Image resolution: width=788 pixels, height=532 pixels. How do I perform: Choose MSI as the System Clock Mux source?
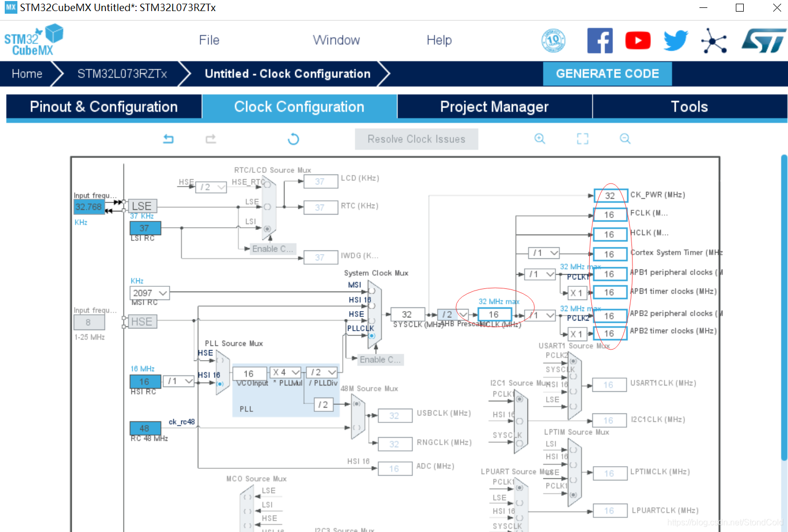pyautogui.click(x=372, y=291)
